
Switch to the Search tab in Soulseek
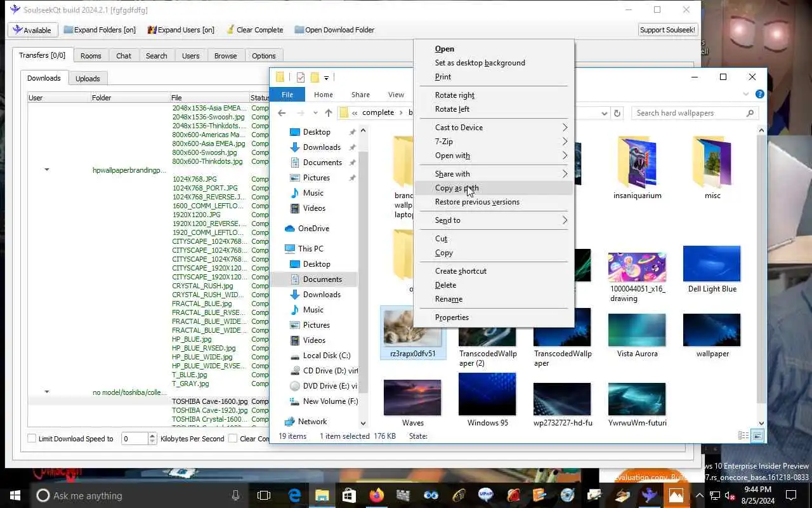(157, 56)
